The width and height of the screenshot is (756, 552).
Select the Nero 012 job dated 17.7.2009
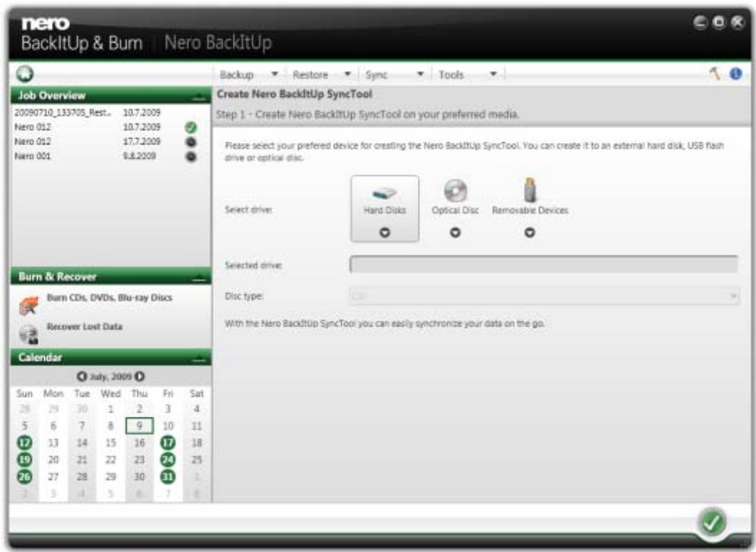click(106, 142)
